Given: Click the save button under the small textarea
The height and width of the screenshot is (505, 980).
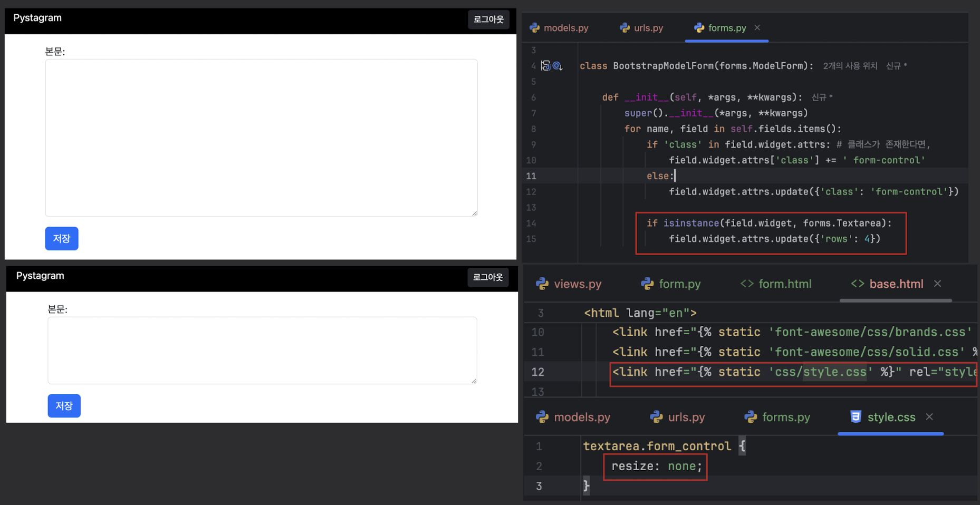Looking at the screenshot, I should (x=64, y=406).
